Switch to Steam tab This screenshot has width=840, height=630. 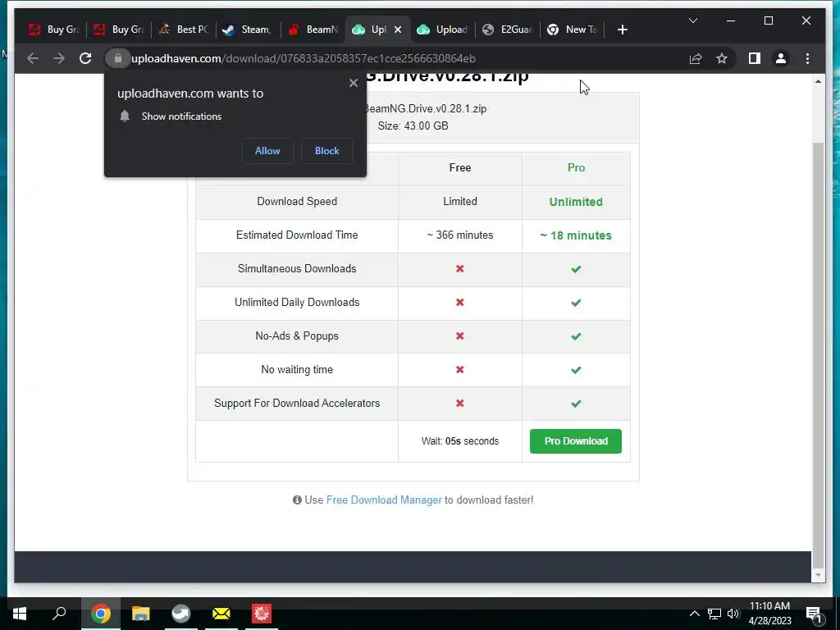[249, 30]
